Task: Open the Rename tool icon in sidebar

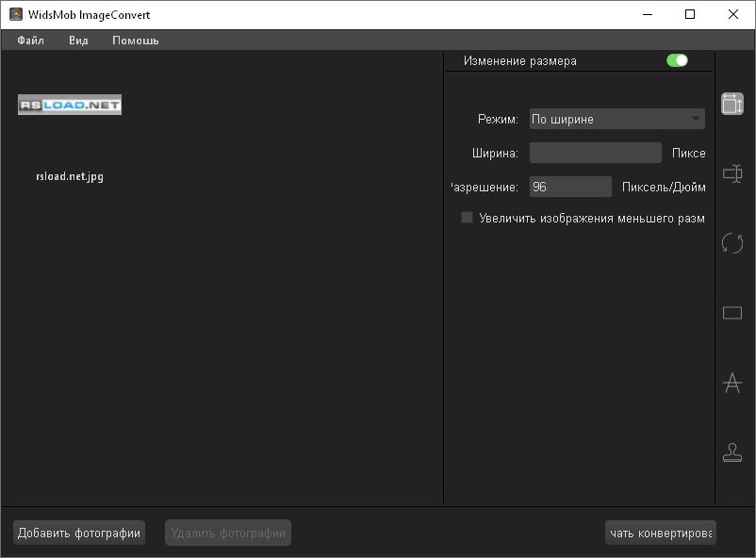Action: pyautogui.click(x=732, y=173)
